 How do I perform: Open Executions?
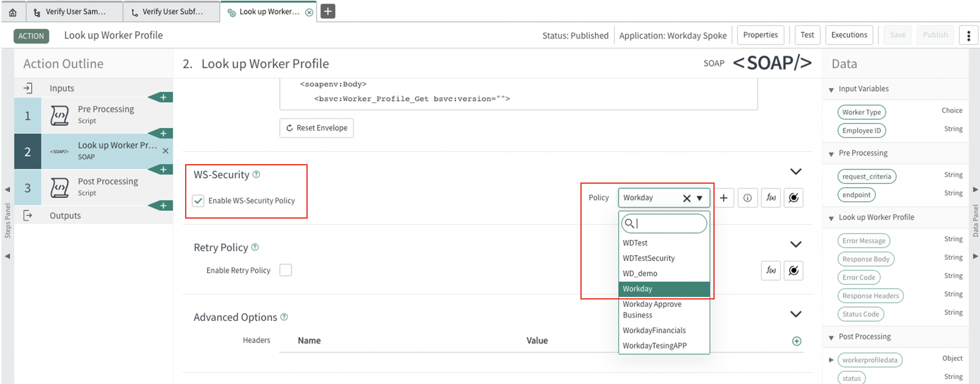(x=849, y=35)
